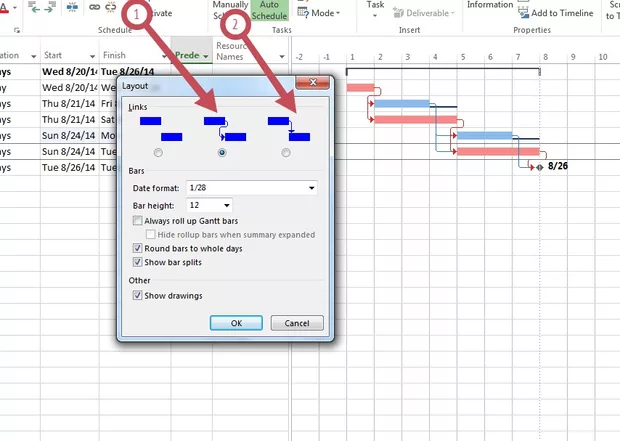Click the 8/26 milestone diamond in Gantt chart
The image size is (620, 441).
[x=540, y=167]
